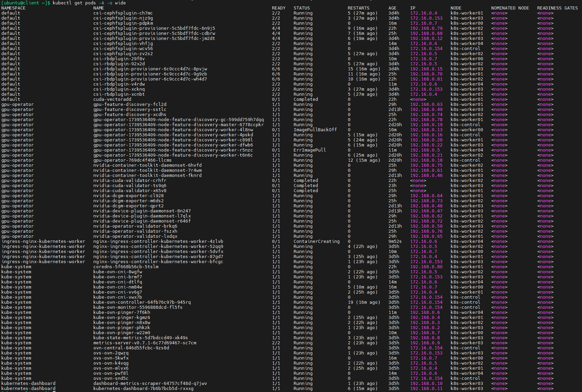Image resolution: width=582 pixels, height=392 pixels.
Task: Select pod kube-ovn-monitor-5596888dcd-fl5fs
Action: click(138, 307)
